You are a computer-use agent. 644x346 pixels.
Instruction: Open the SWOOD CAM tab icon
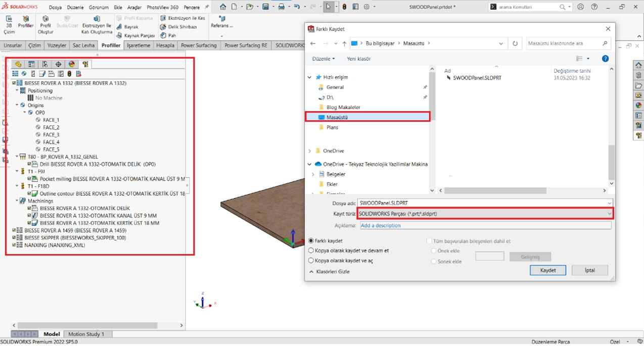coord(85,64)
